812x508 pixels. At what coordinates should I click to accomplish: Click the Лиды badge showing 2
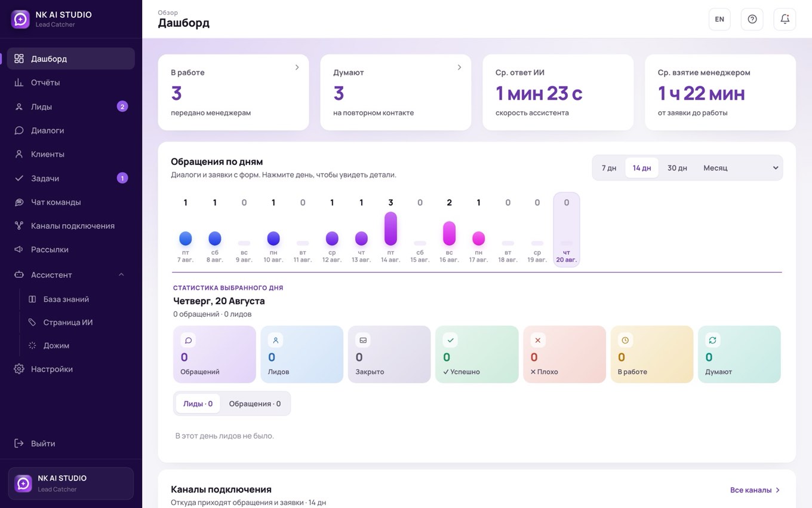122,106
